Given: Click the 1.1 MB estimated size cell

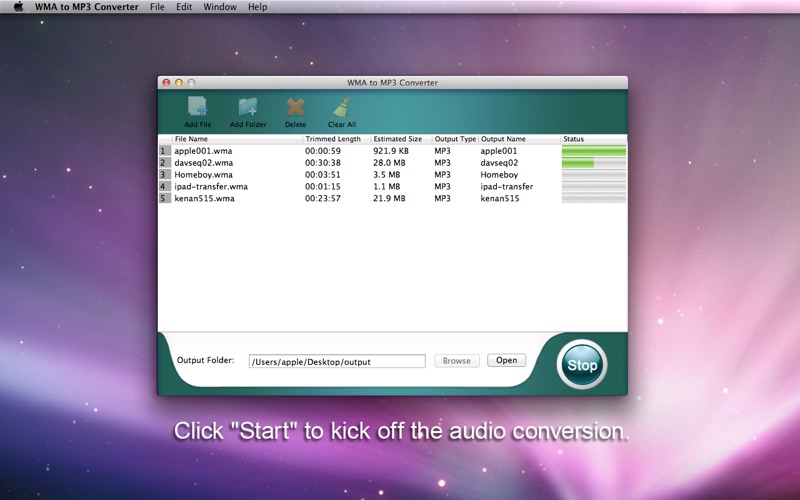Looking at the screenshot, I should coord(386,186).
